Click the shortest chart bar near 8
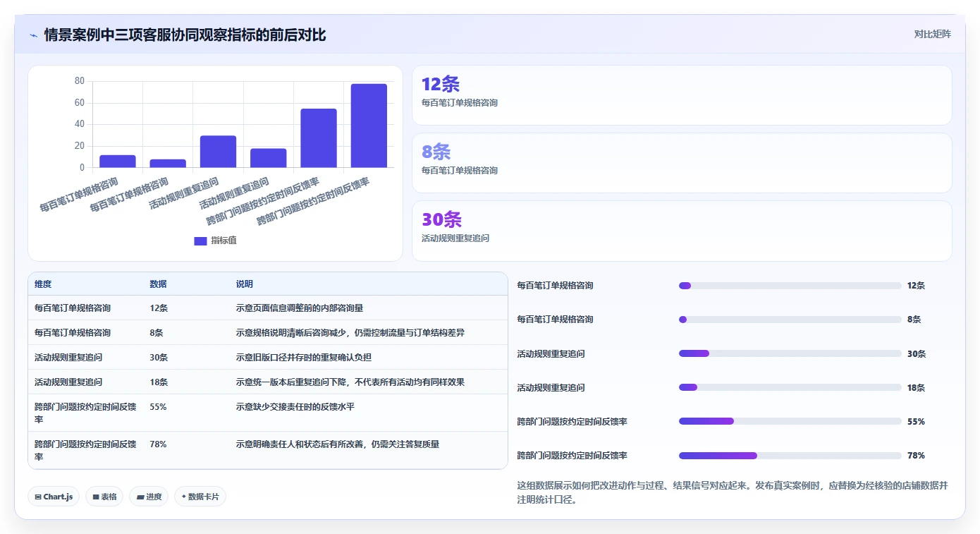This screenshot has height=534, width=980. [168, 164]
